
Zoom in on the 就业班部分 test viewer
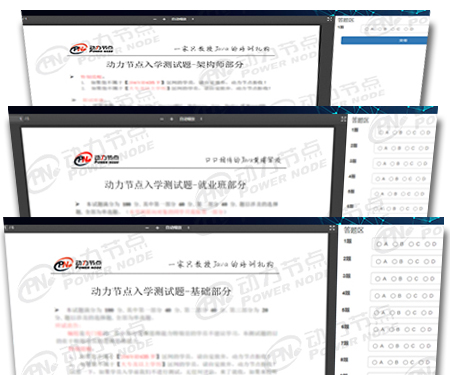[x=172, y=119]
